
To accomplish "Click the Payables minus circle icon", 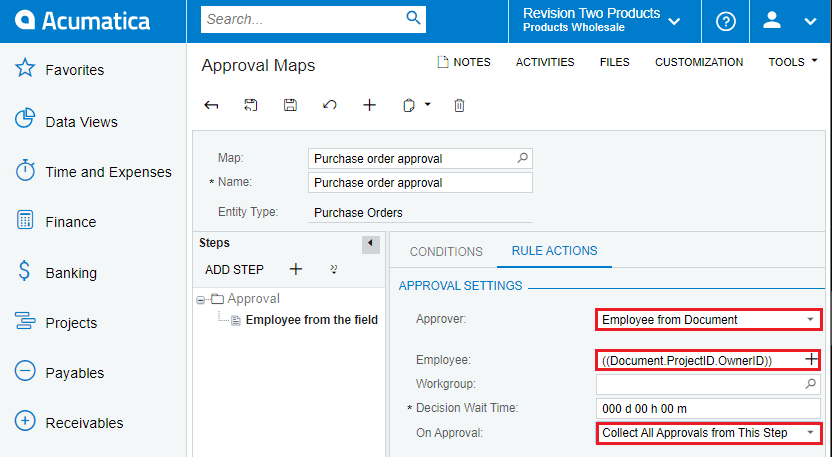I will click(25, 370).
